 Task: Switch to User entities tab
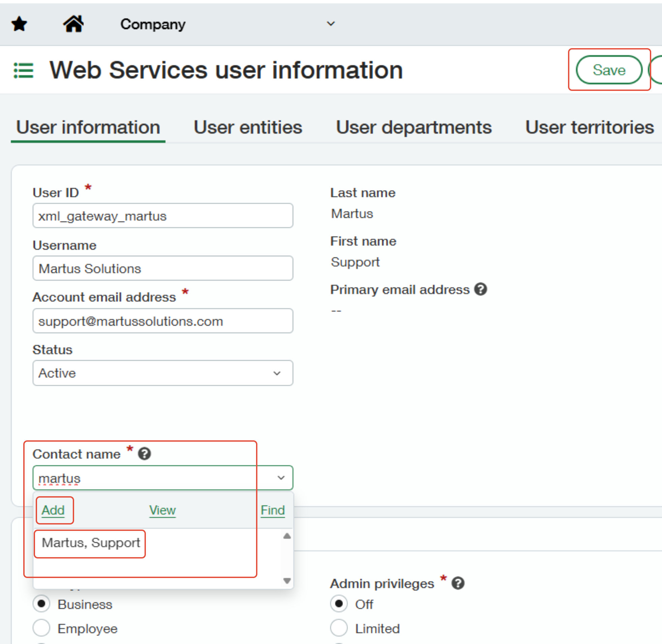(x=248, y=128)
